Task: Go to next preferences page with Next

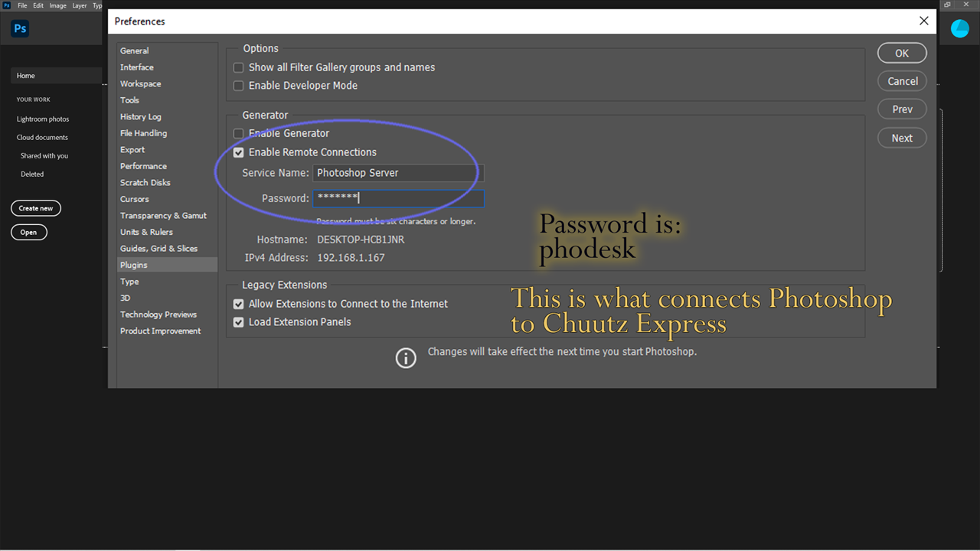Action: pyautogui.click(x=902, y=138)
